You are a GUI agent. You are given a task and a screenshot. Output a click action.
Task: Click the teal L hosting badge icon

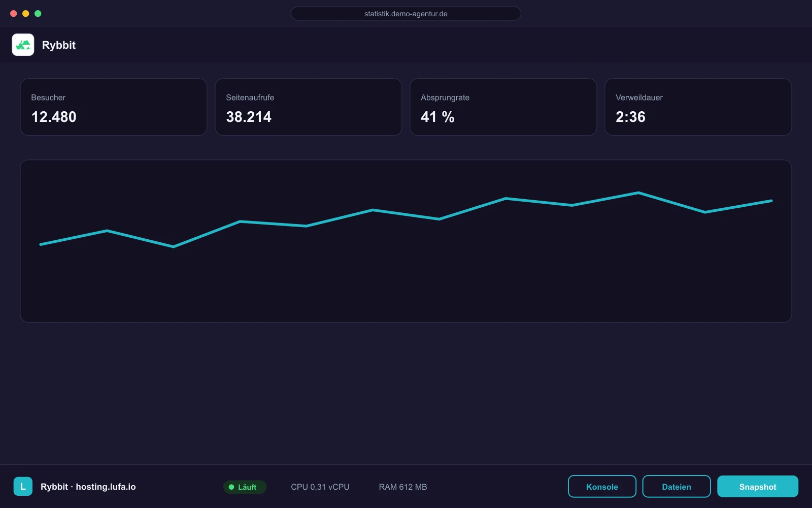23,486
